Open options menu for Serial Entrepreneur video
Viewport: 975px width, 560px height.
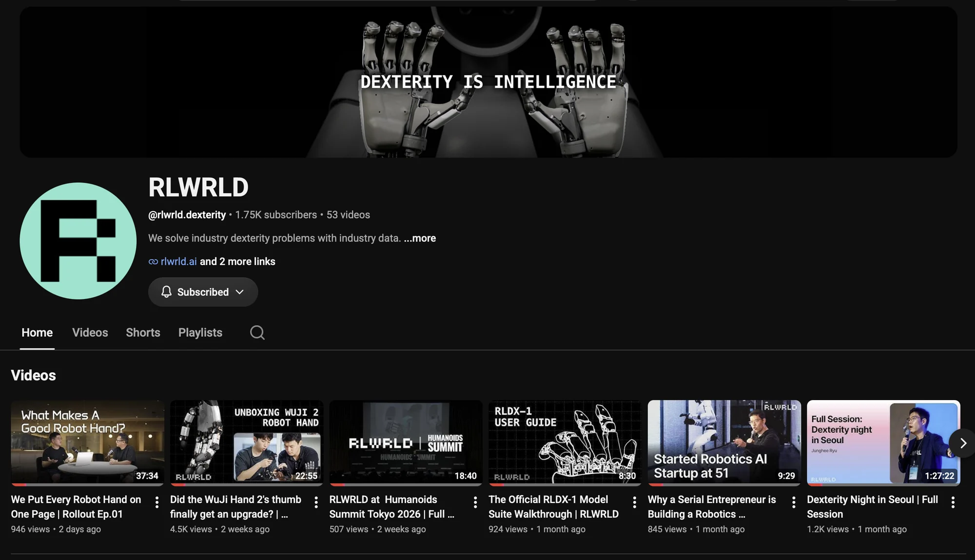pyautogui.click(x=794, y=502)
